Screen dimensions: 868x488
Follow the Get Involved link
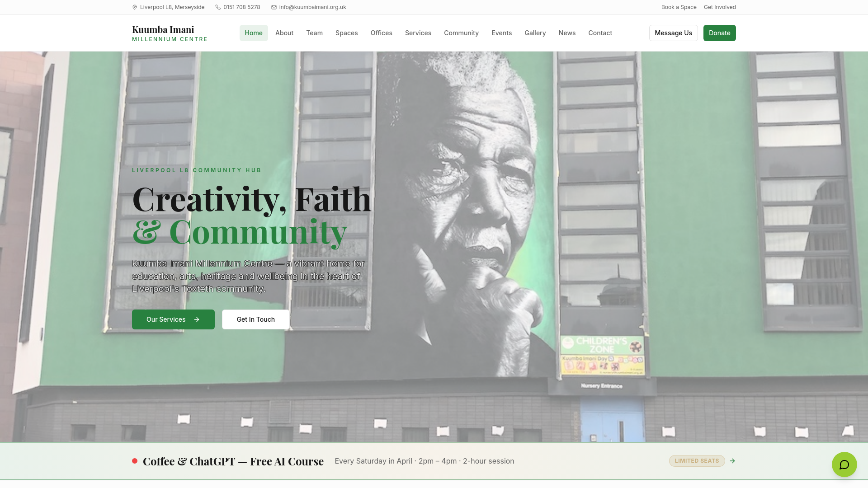pyautogui.click(x=720, y=7)
